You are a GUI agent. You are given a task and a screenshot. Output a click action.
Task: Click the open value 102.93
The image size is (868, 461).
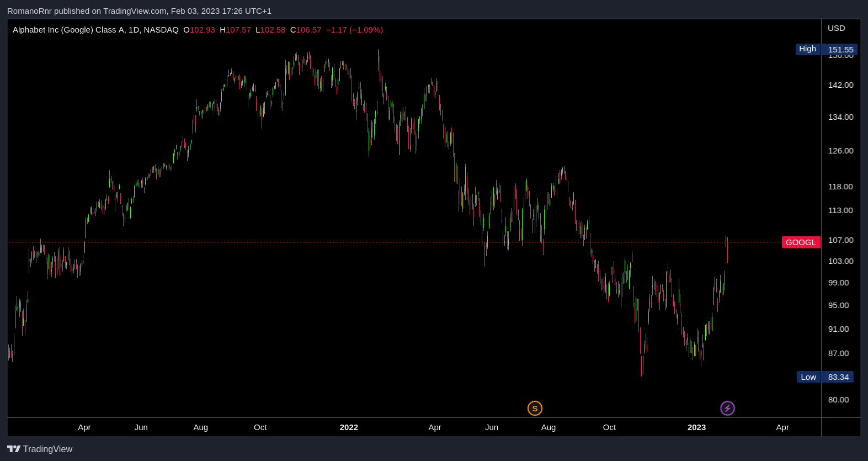[203, 30]
